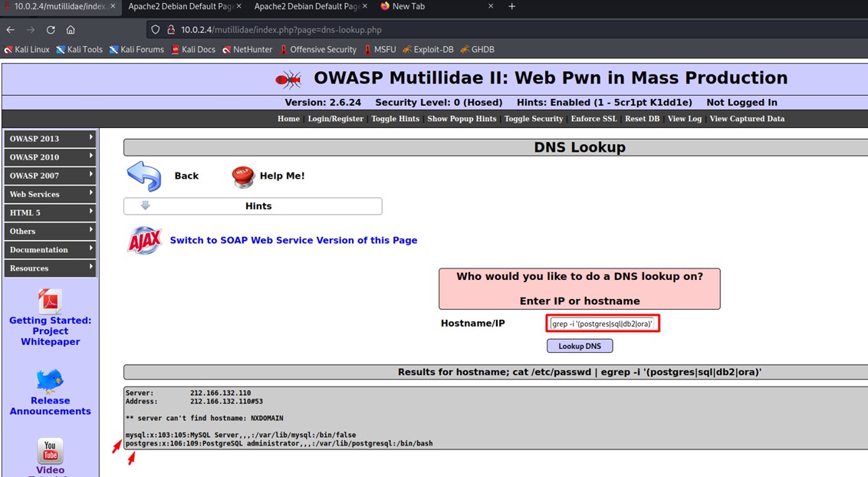Open the Offensive Security bookmark

point(317,50)
